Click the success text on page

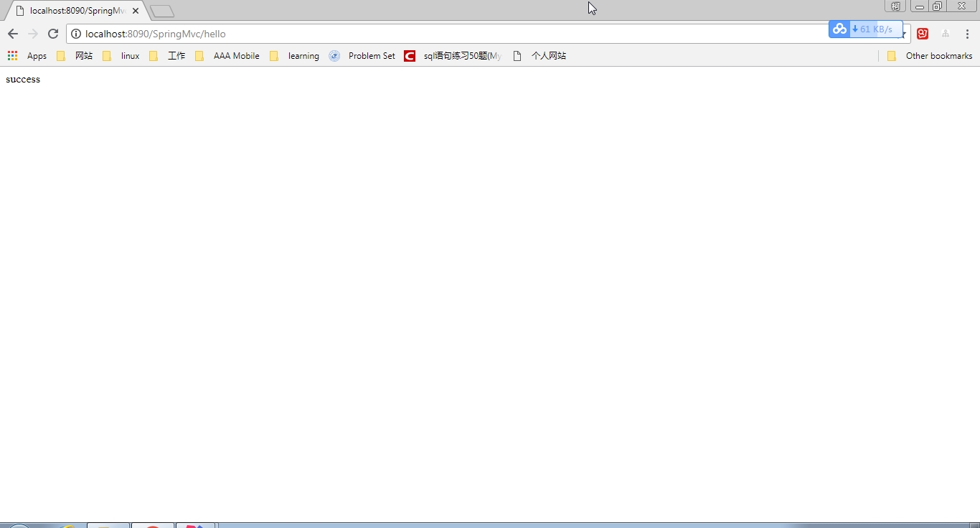point(23,80)
